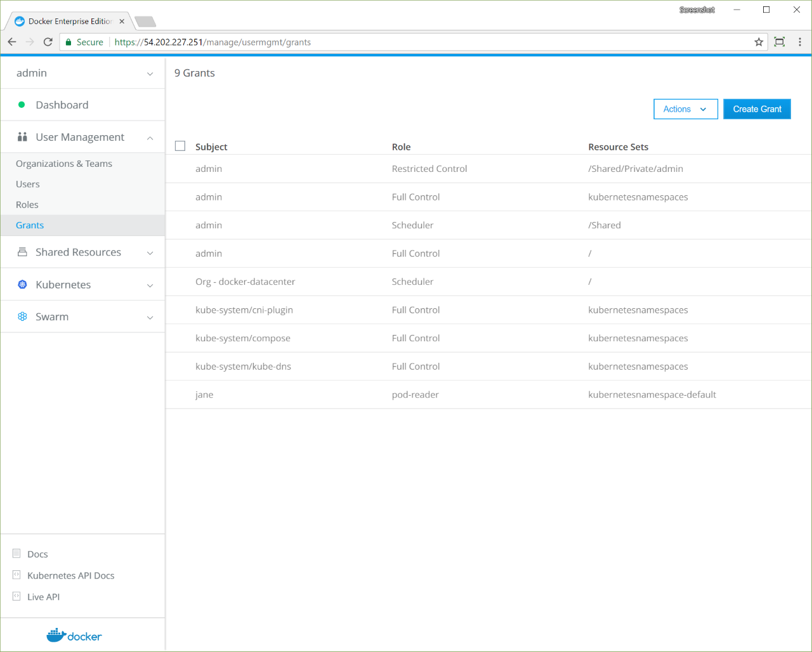
Task: Click the green Dashboard status dot
Action: coord(22,105)
